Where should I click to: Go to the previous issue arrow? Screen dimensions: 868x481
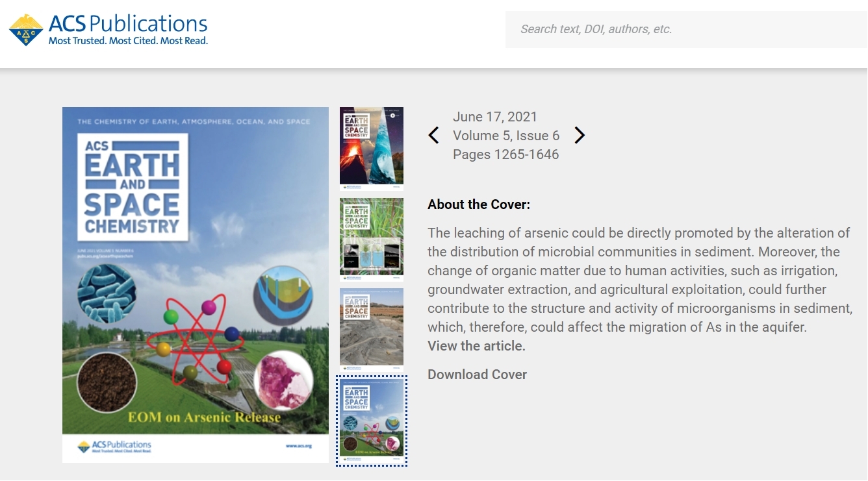(x=433, y=136)
